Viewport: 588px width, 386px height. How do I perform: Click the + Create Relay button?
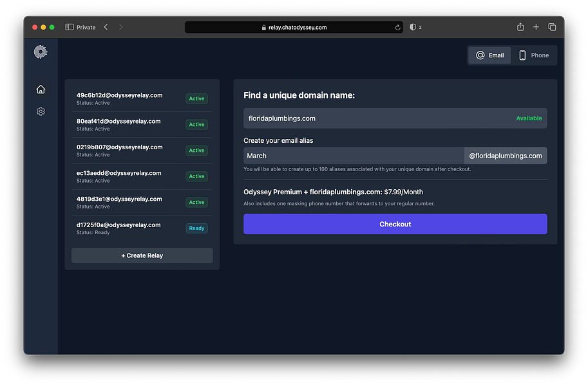pos(142,255)
